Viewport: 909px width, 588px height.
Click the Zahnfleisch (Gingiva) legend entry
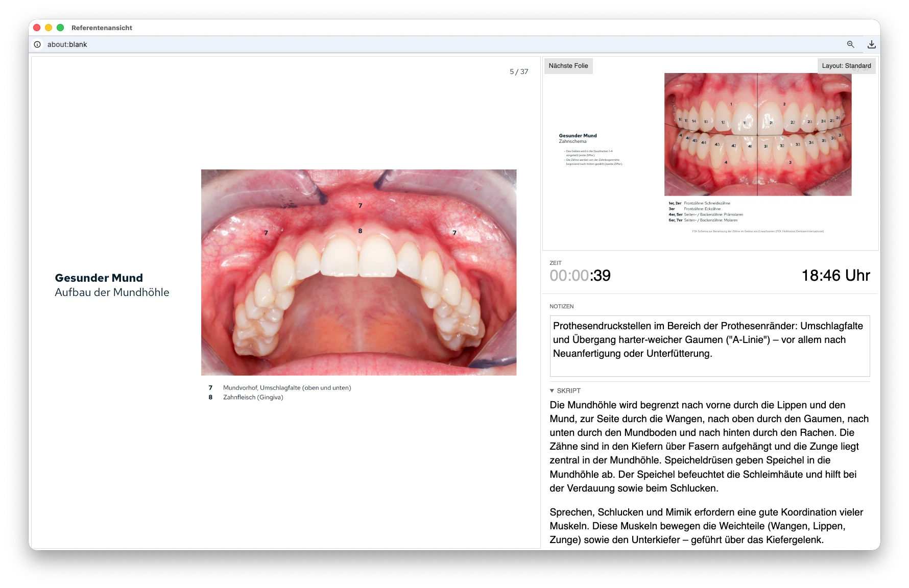coord(253,397)
